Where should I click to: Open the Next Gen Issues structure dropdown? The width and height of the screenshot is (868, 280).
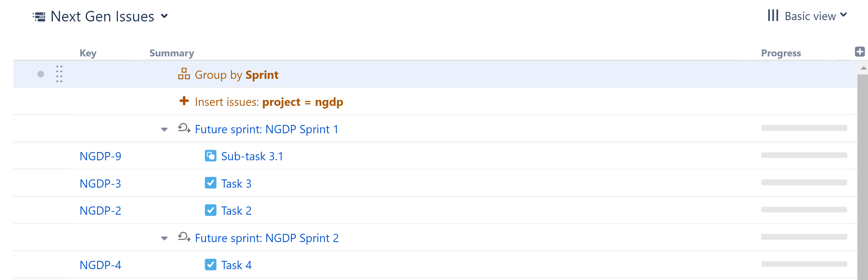pos(164,16)
